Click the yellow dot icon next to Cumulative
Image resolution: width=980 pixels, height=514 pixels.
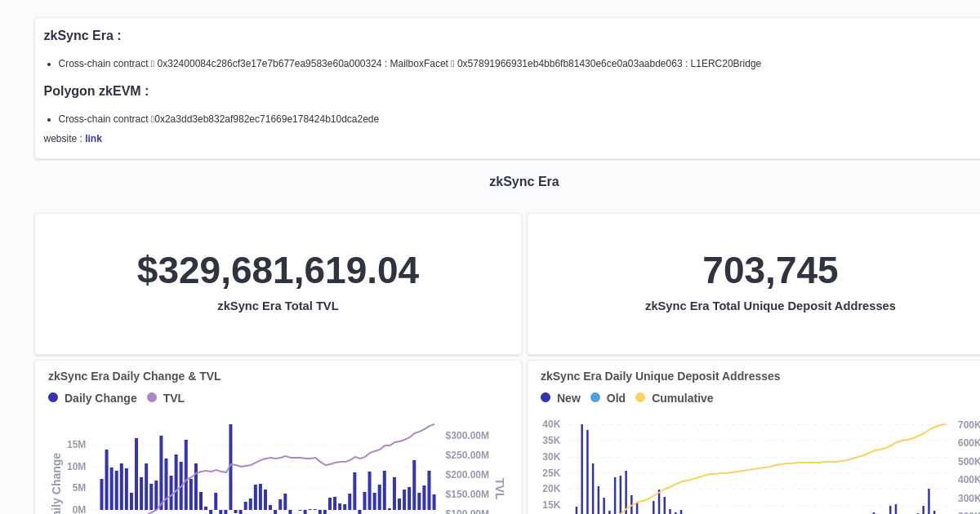click(639, 398)
